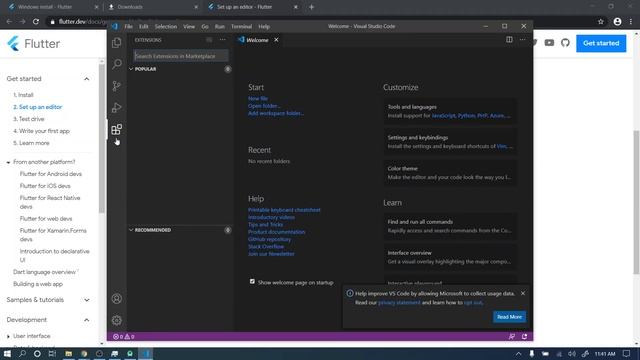The height and width of the screenshot is (360, 640).
Task: Open the File menu
Action: [x=129, y=27]
